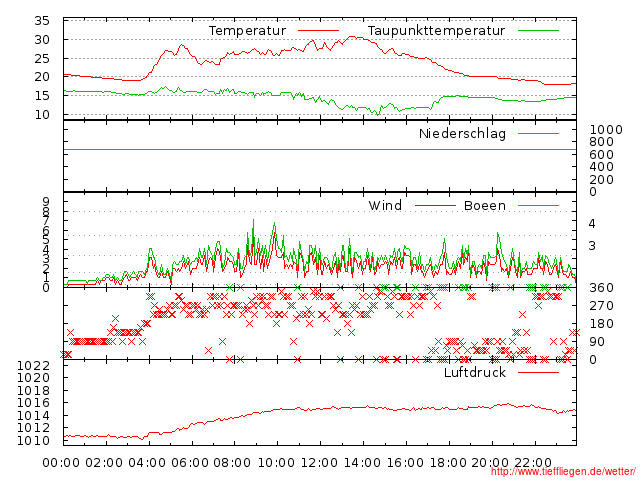Click the 35 temperature axis value
The image size is (640, 480).
(42, 21)
